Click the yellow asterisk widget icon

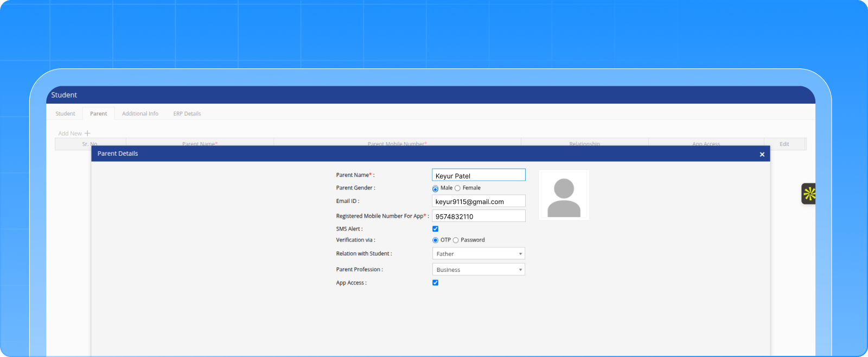(809, 194)
